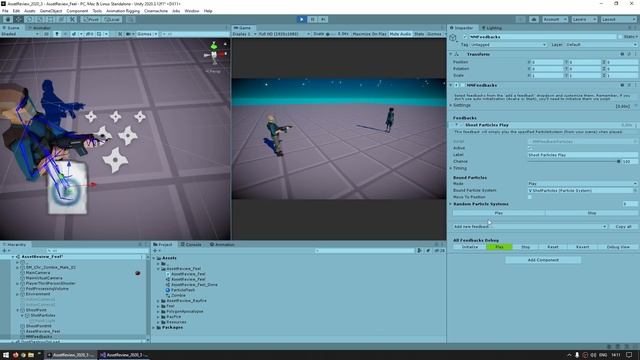Select the custom editor tools icon
Viewport: 640px width, 360px height.
pyautogui.click(x=72, y=19)
